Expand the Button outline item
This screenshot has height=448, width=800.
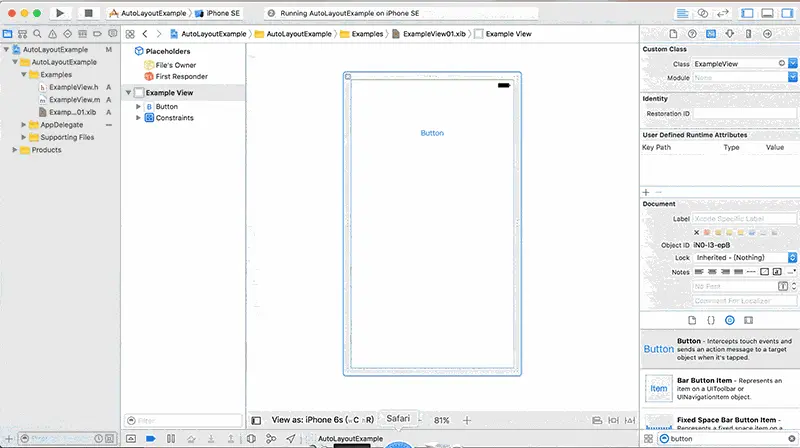point(138,107)
